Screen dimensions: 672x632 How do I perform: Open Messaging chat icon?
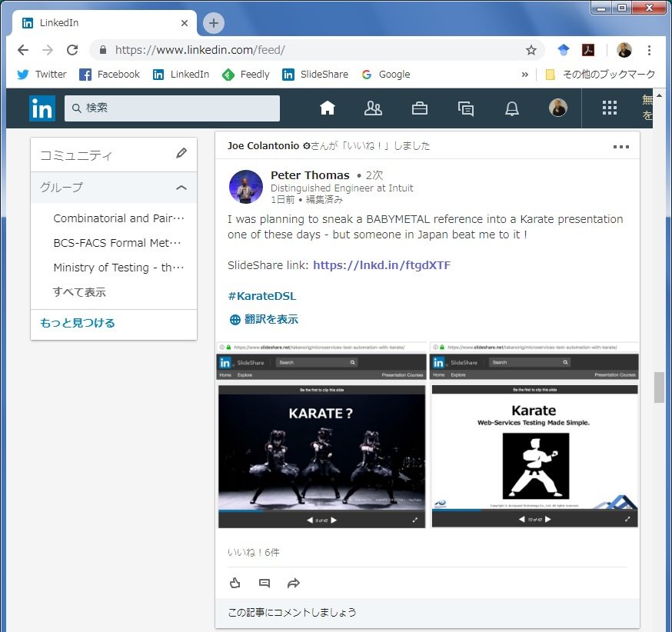pyautogui.click(x=465, y=108)
